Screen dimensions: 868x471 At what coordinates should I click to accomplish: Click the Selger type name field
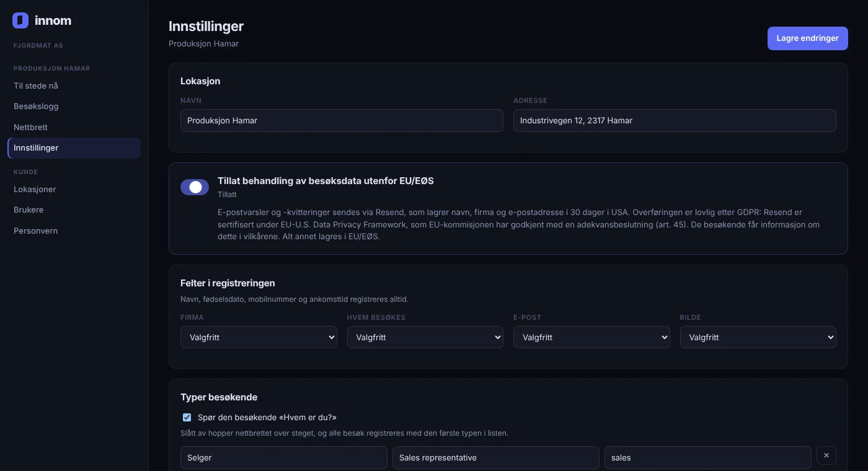(284, 457)
